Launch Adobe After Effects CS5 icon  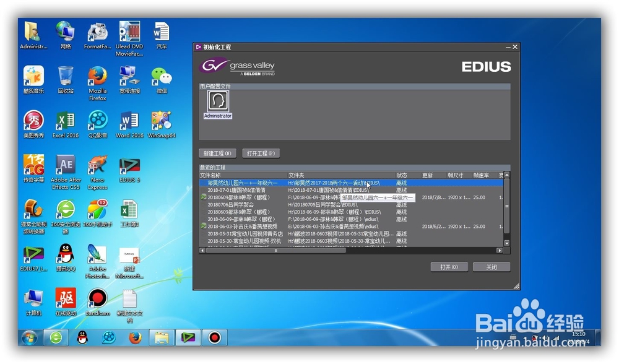66,172
